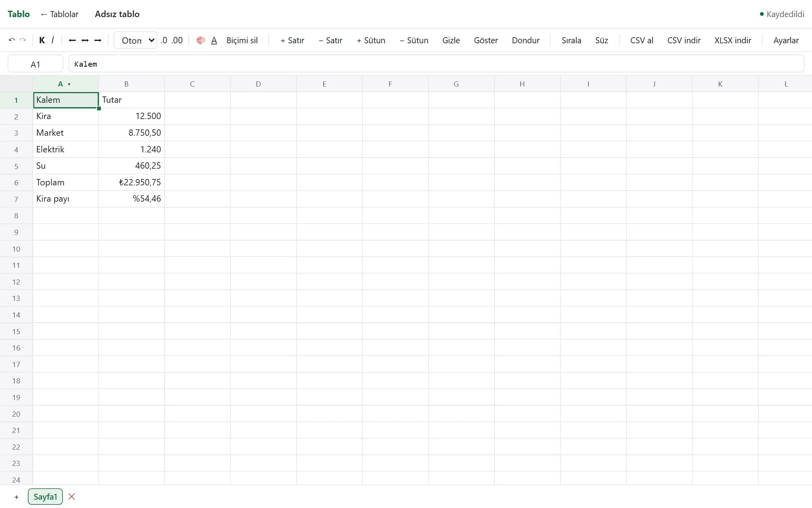This screenshot has height=508, width=812.
Task: Toggle bold formatting with K
Action: pos(42,40)
